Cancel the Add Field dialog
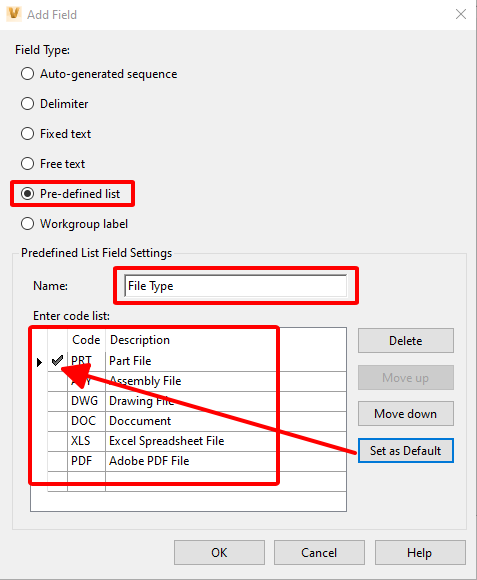 pos(319,553)
